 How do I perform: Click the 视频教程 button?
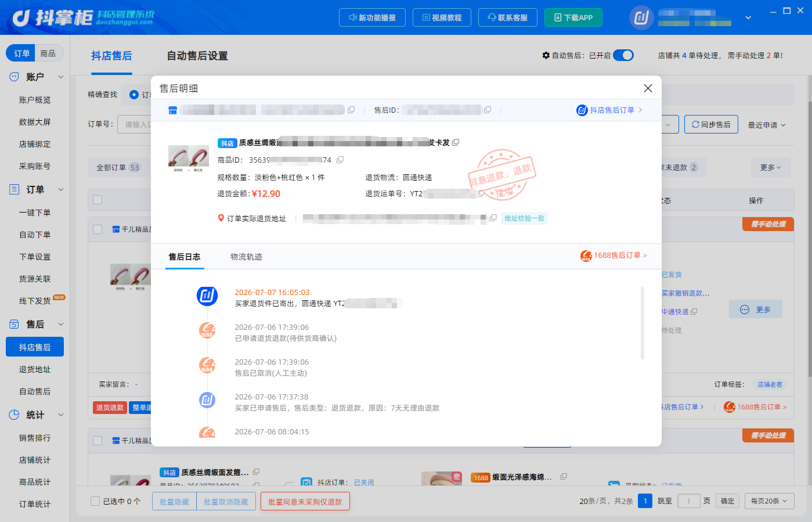pyautogui.click(x=442, y=17)
